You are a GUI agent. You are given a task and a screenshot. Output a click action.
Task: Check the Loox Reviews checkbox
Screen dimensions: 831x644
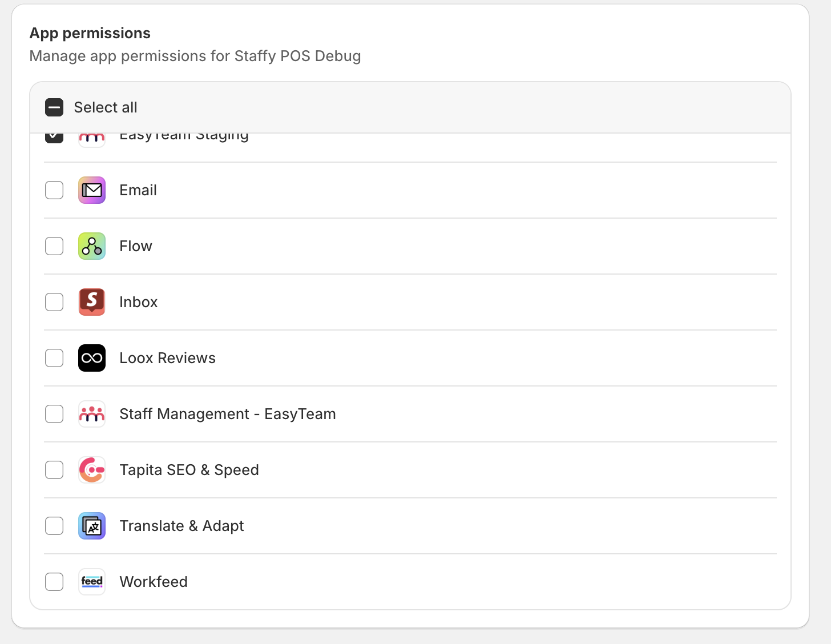pyautogui.click(x=54, y=358)
